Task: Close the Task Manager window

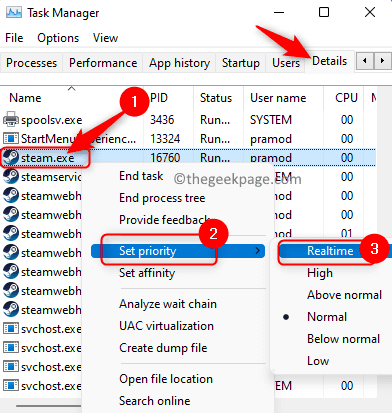Action: pos(370,12)
